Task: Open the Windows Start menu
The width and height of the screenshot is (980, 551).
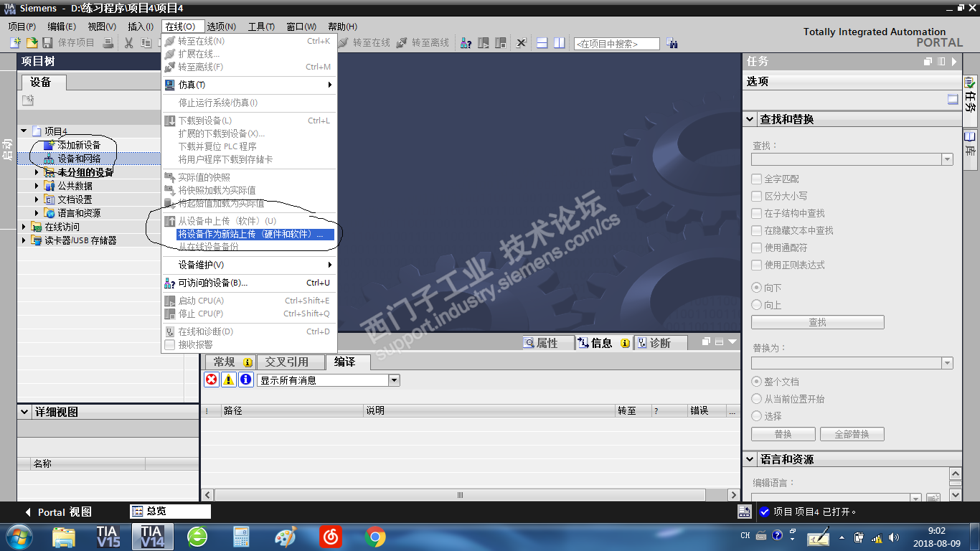Action: [18, 537]
